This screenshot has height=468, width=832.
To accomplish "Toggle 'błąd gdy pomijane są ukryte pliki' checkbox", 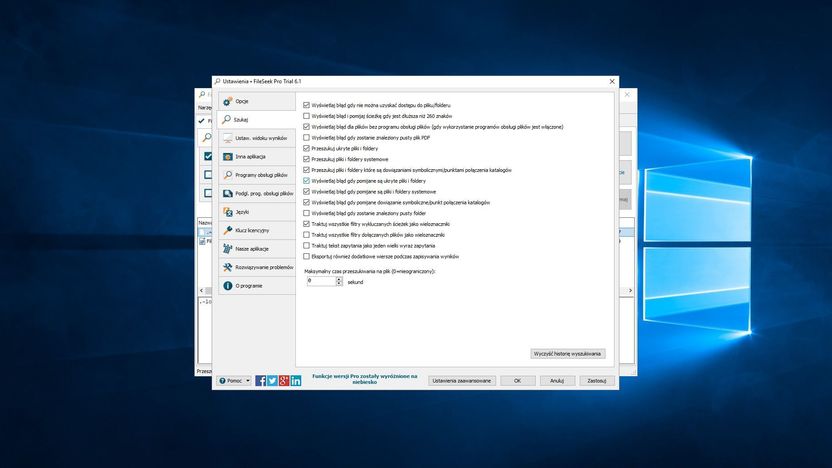I will 306,181.
